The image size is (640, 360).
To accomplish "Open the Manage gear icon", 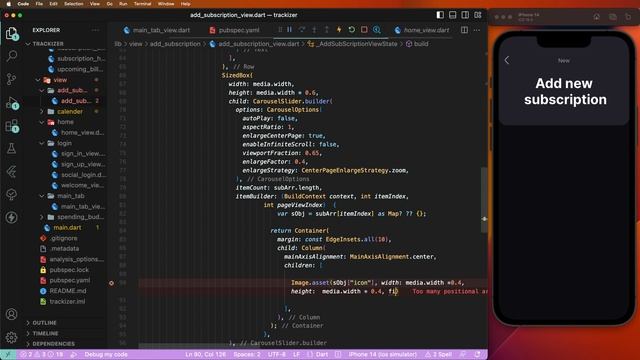I will coord(12,337).
